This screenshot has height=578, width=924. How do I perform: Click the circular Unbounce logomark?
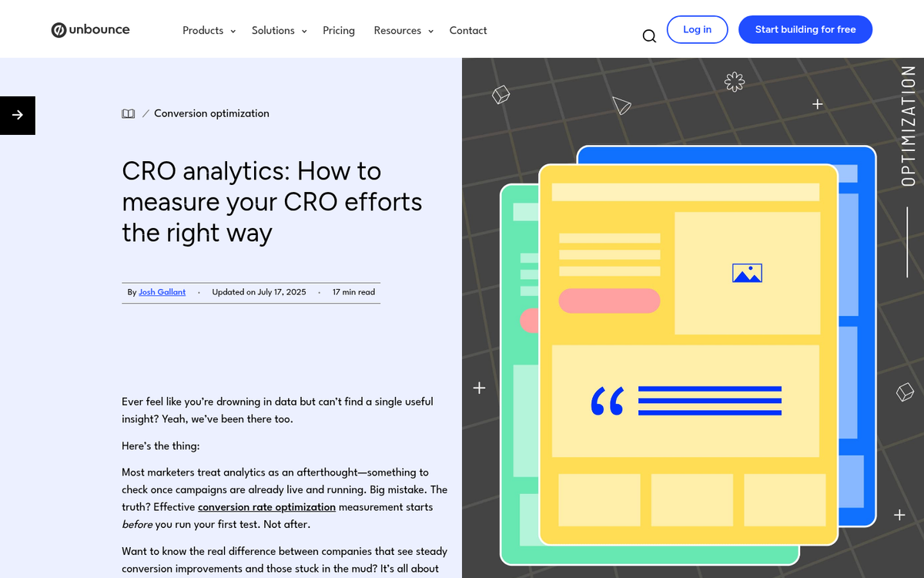(x=58, y=29)
